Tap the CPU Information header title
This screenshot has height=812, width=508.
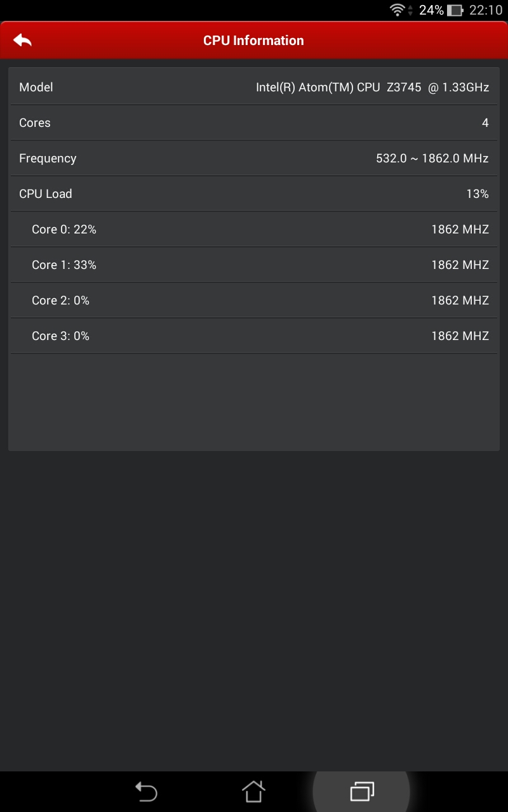click(253, 40)
